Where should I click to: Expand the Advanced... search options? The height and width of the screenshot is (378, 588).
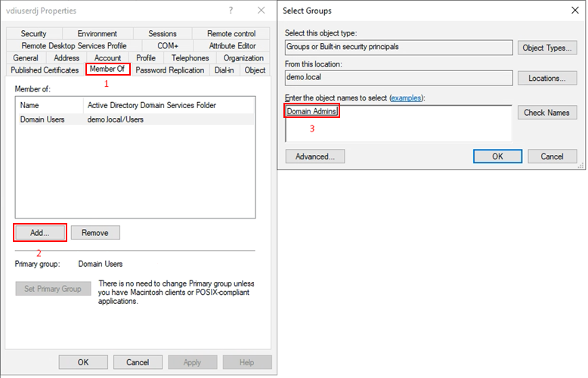point(314,156)
